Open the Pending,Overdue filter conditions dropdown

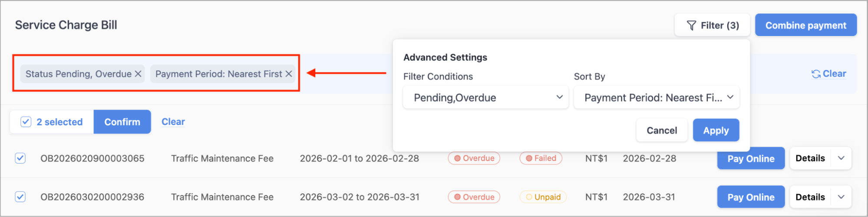pos(485,97)
